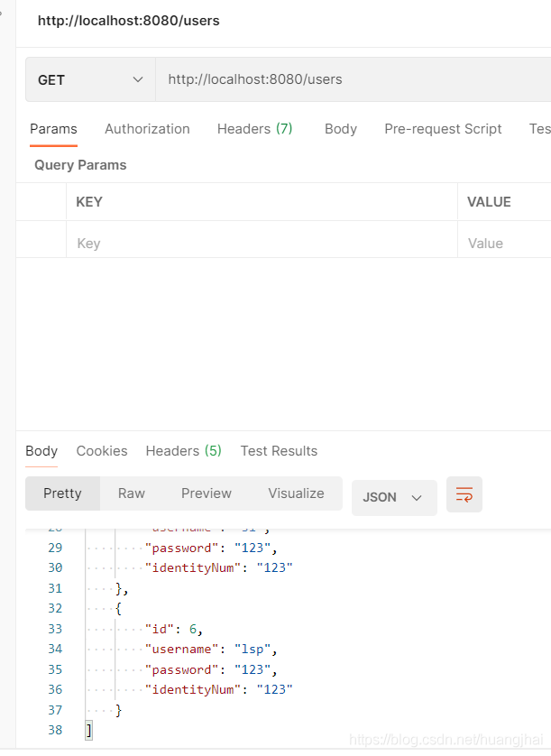Open the Headers (7) request tab

pos(254,129)
